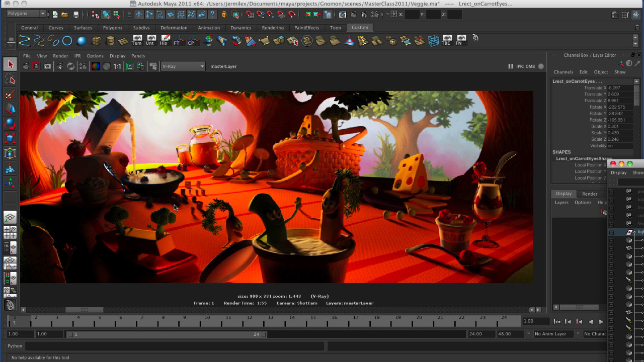Collapse the expanded light group in outliner
644x362 pixels.
click(611, 232)
